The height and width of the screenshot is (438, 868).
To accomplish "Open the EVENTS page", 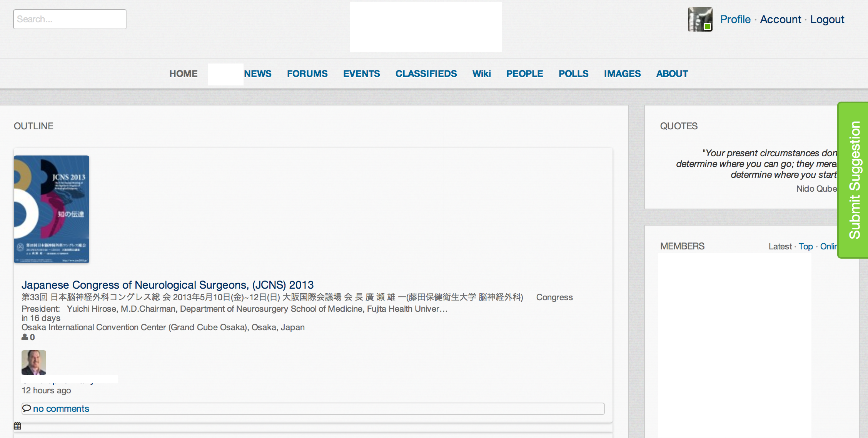I will point(361,74).
